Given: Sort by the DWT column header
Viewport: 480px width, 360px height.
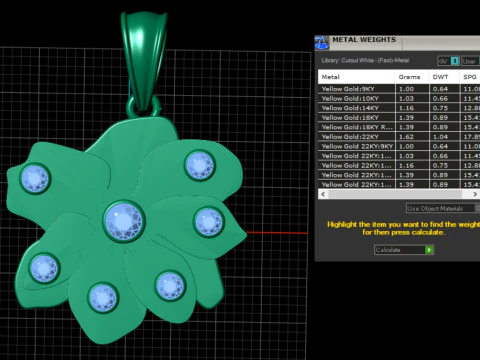Looking at the screenshot, I should coord(444,77).
